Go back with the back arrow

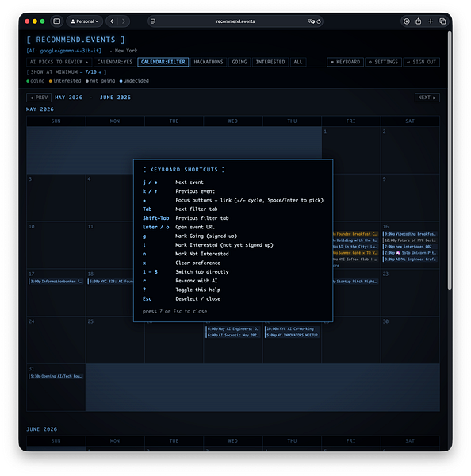pos(112,21)
